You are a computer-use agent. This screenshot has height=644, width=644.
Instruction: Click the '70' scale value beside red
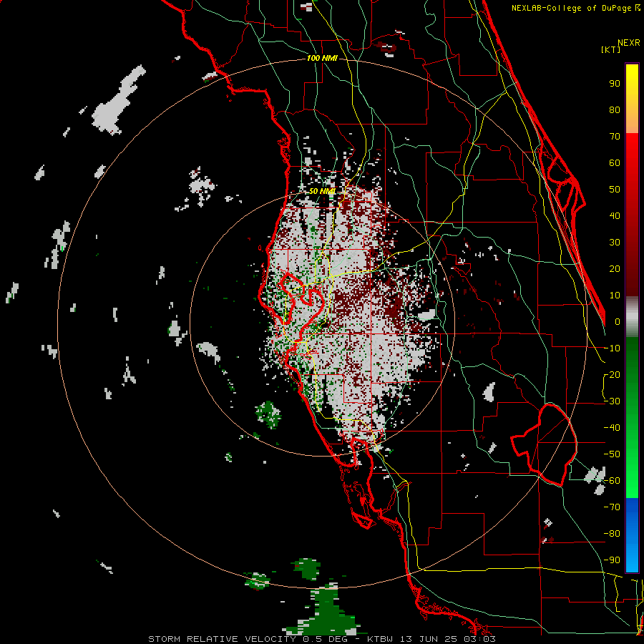pyautogui.click(x=615, y=137)
